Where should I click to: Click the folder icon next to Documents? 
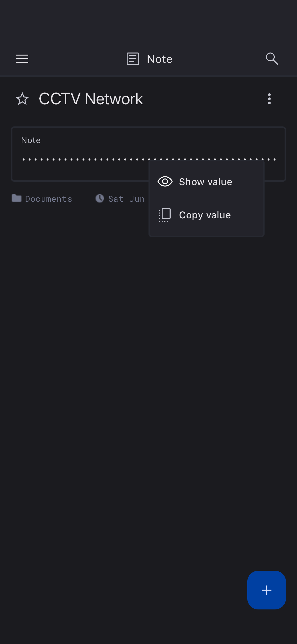17,198
